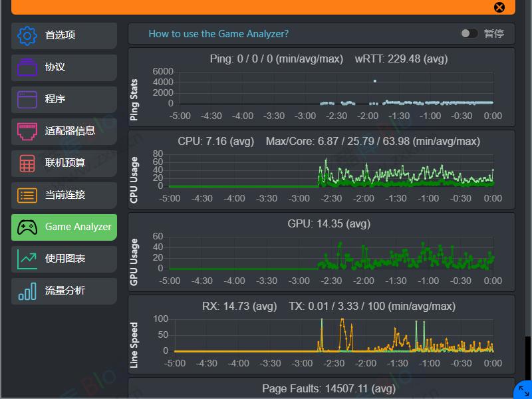The image size is (532, 399).
Task: Select the Game Analyzer gamepad icon
Action: click(x=25, y=227)
